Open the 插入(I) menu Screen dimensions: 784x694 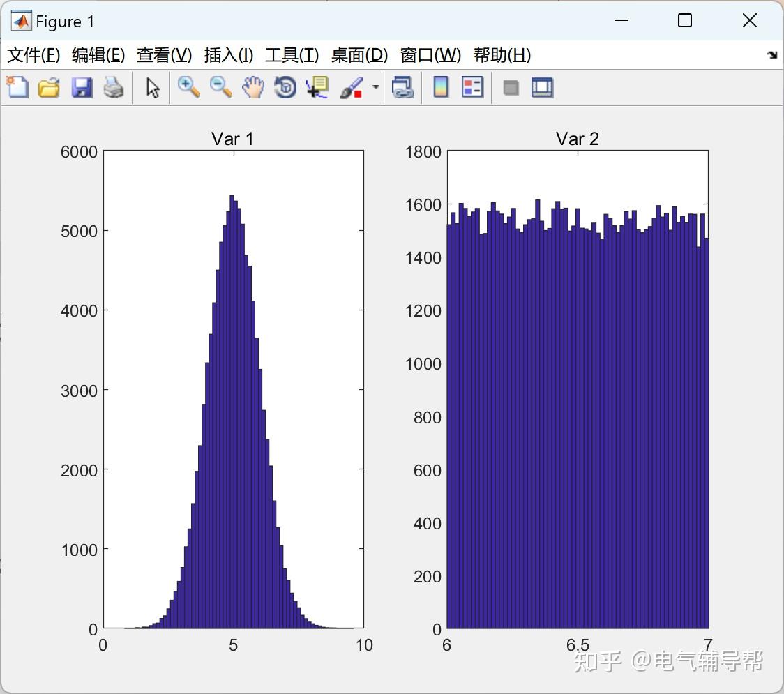click(x=229, y=55)
